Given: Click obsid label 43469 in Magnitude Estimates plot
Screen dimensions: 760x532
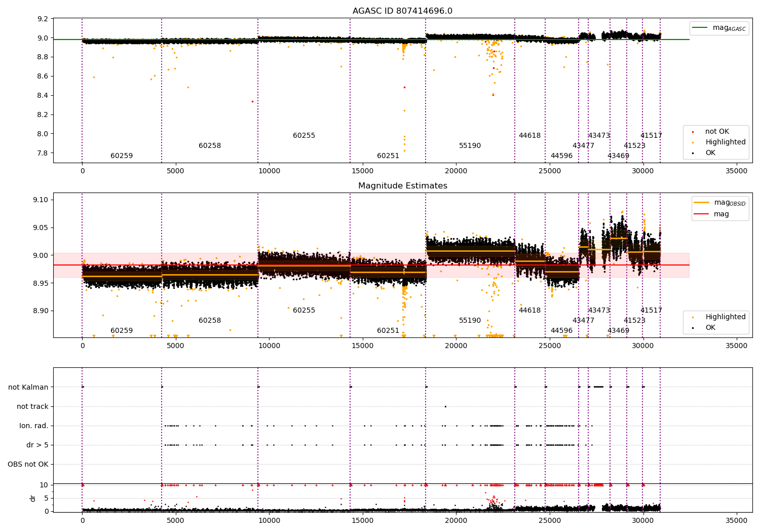Looking at the screenshot, I should pos(618,331).
